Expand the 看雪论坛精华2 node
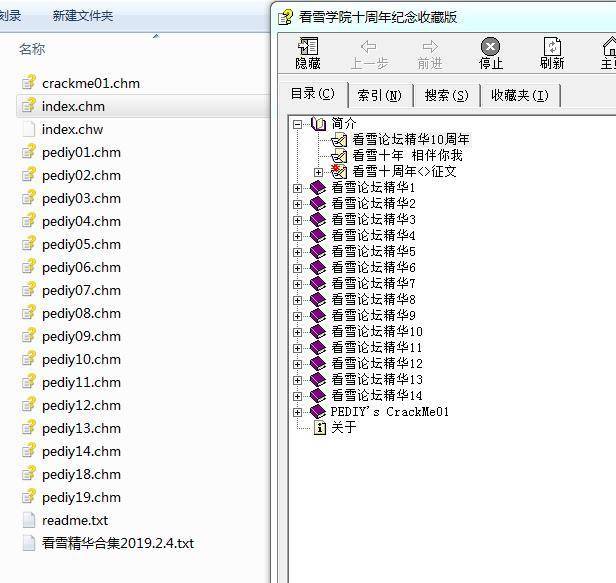The image size is (616, 583). 297,204
